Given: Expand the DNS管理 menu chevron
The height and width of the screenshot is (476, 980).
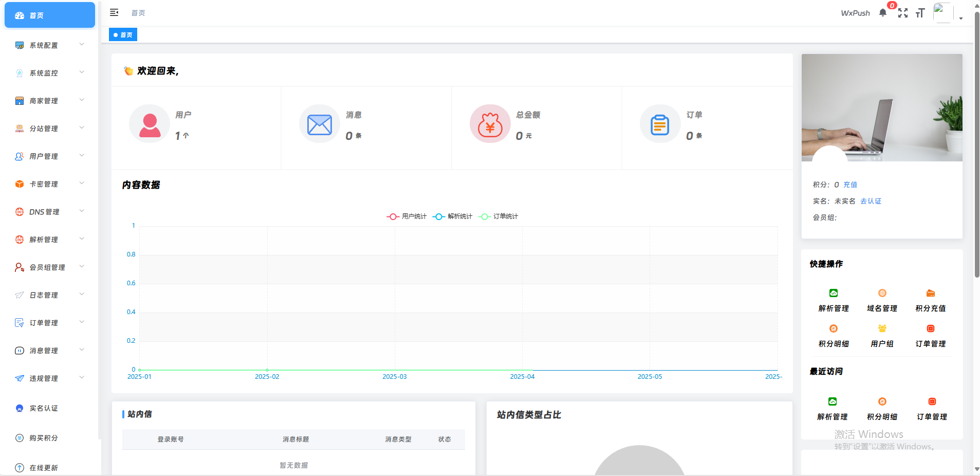Looking at the screenshot, I should (82, 211).
